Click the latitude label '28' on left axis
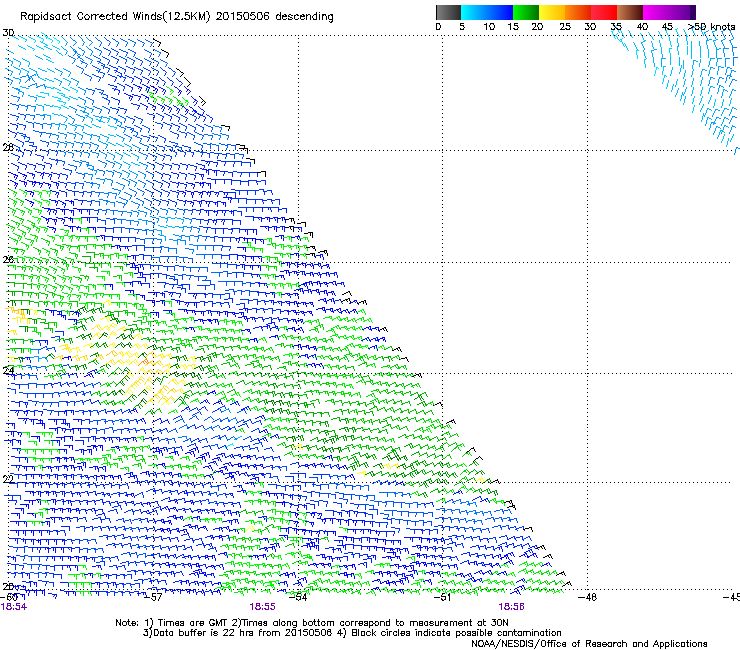This screenshot has height=650, width=740. coord(8,147)
